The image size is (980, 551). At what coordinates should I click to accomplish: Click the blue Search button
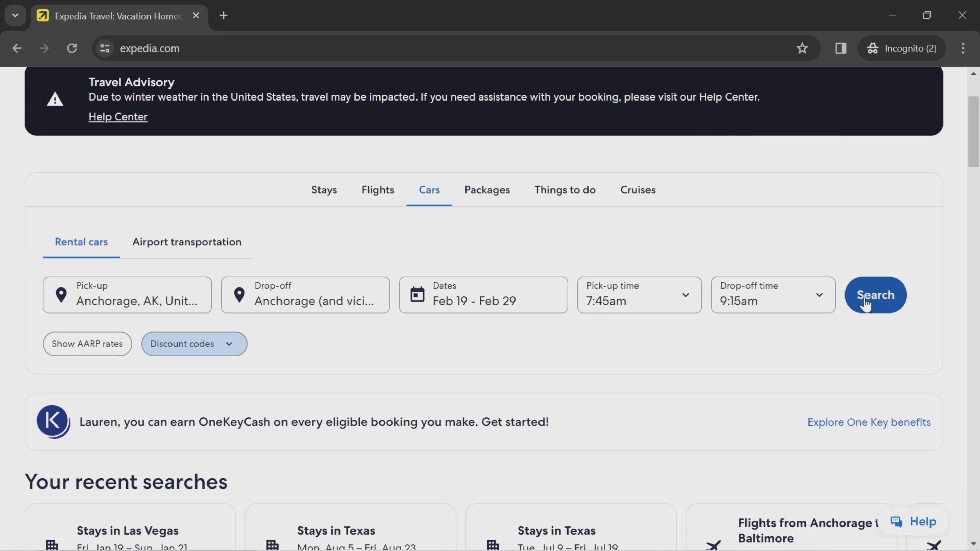pos(875,295)
